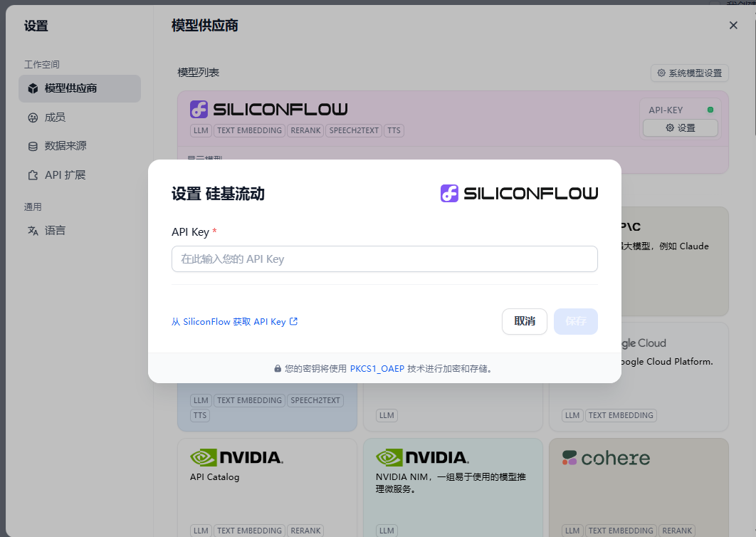The height and width of the screenshot is (537, 756).
Task: Click the puzzle icon for API 扩展
Action: coord(33,175)
